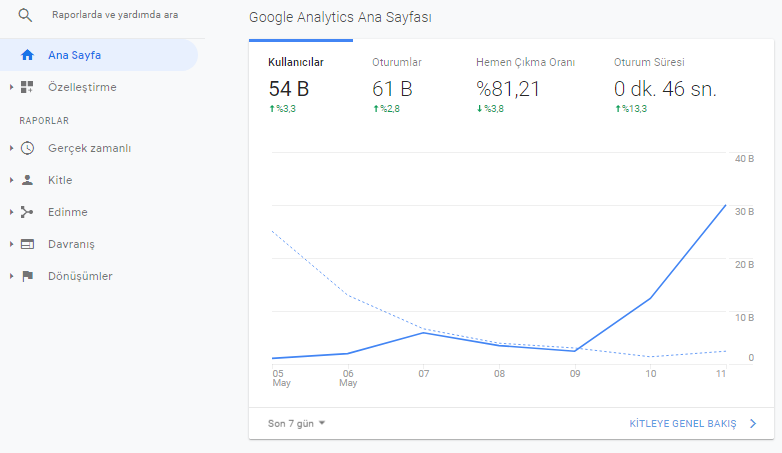The width and height of the screenshot is (782, 453).
Task: Click the chart line point above date 10
Action: tap(650, 298)
